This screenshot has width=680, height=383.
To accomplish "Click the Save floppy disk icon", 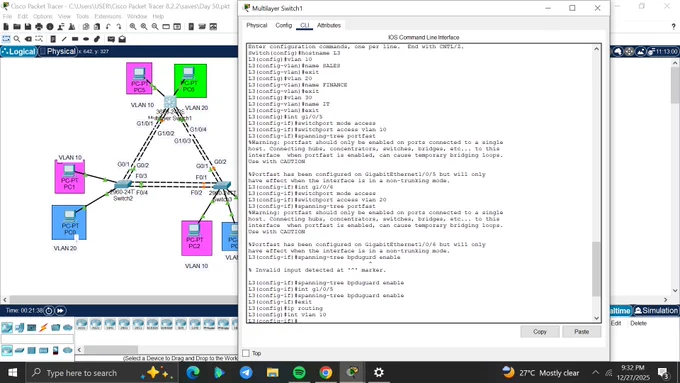I will coord(28,27).
